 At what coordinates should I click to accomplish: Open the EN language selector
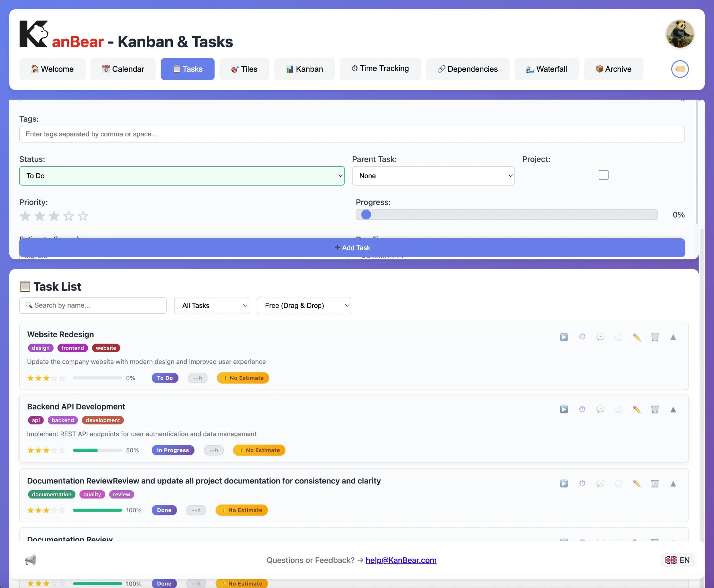click(x=677, y=560)
